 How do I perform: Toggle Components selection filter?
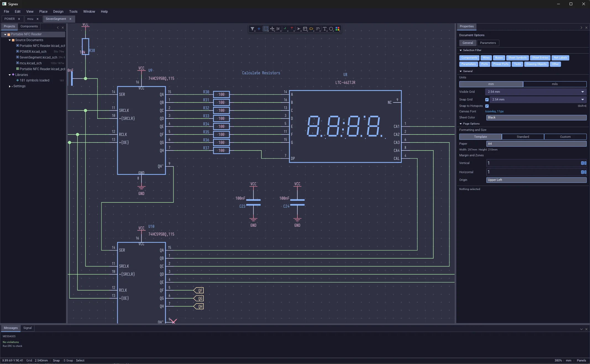(469, 58)
